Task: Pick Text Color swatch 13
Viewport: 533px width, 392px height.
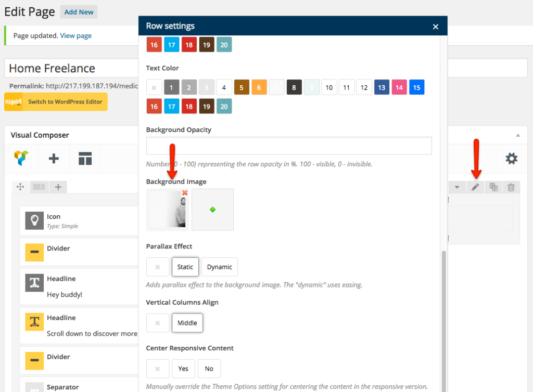Action: click(x=382, y=87)
